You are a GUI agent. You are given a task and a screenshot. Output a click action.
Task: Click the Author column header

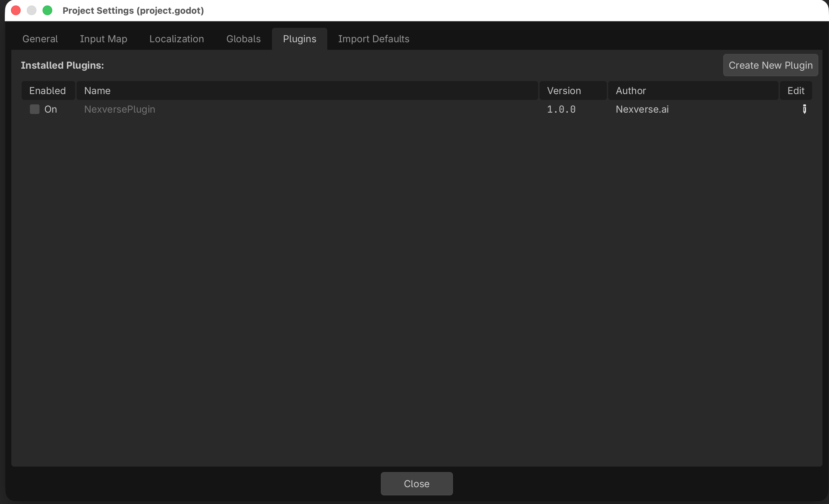tap(630, 90)
